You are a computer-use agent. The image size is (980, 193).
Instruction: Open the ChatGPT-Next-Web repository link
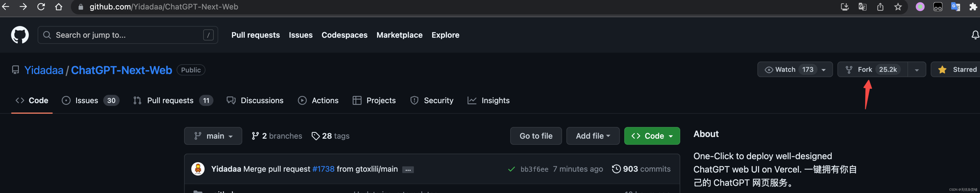point(121,70)
